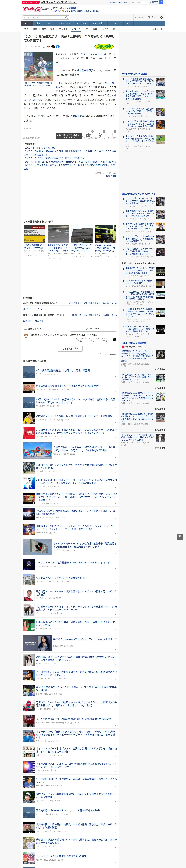The image size is (186, 868).
Task: Click the search magnifier icon next to keyword box
Action: click(x=66, y=17)
